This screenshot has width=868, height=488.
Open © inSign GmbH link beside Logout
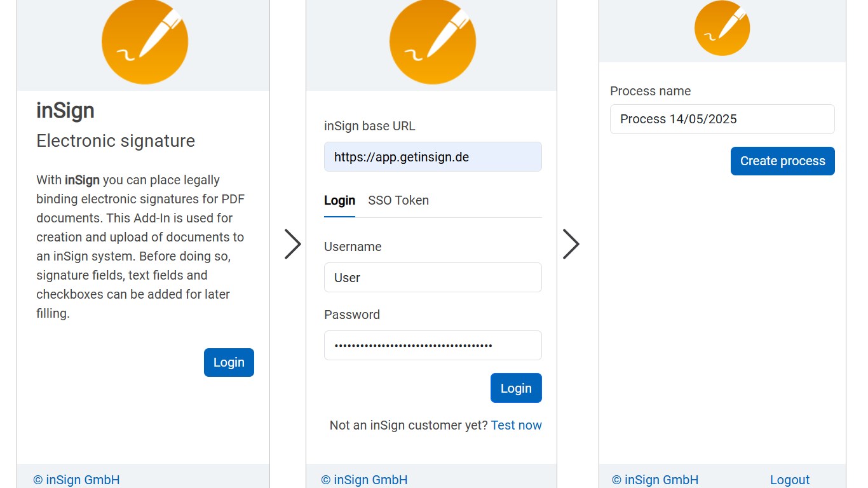(655, 480)
